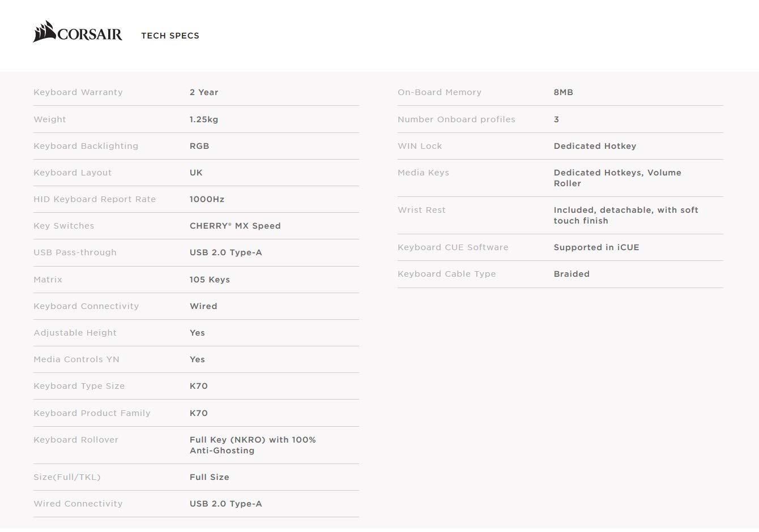Select the Wrist Rest label
Image resolution: width=759 pixels, height=532 pixels.
point(421,210)
